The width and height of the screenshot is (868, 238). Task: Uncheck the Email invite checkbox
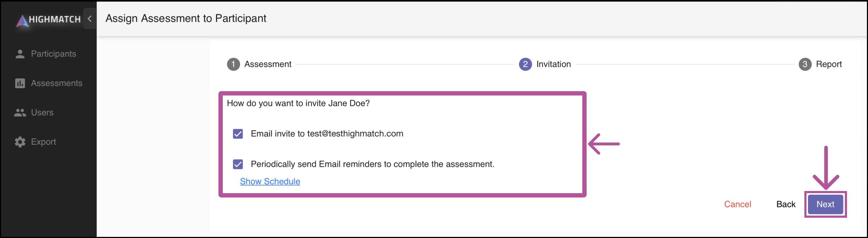(x=238, y=134)
